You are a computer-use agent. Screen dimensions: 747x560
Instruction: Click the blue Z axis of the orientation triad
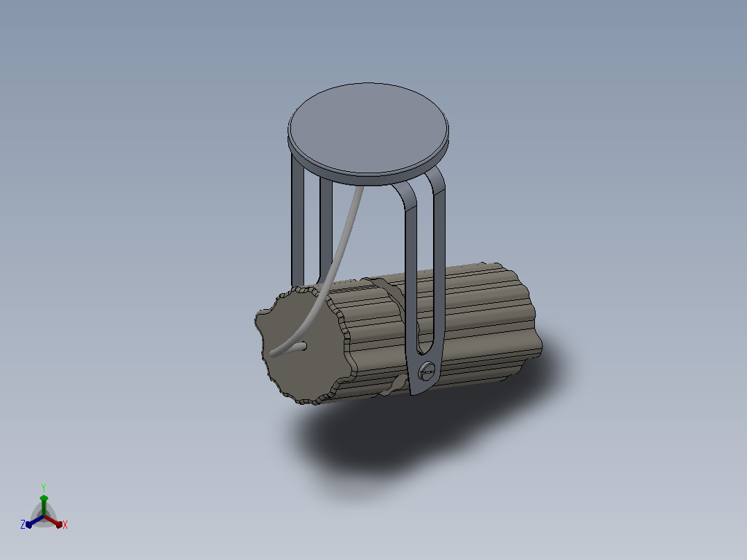[x=35, y=521]
